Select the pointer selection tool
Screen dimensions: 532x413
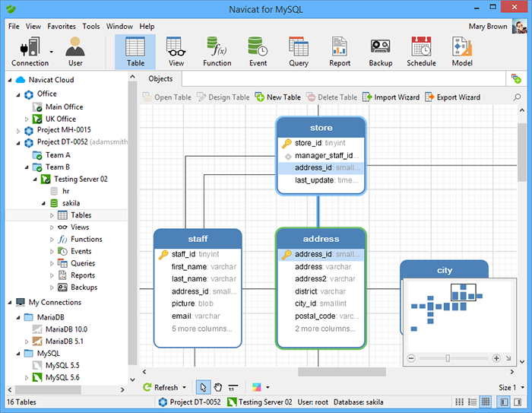pos(203,387)
